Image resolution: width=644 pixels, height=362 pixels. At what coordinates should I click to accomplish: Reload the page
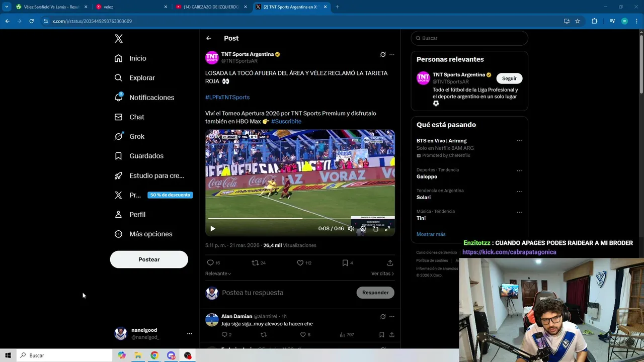[x=31, y=21]
